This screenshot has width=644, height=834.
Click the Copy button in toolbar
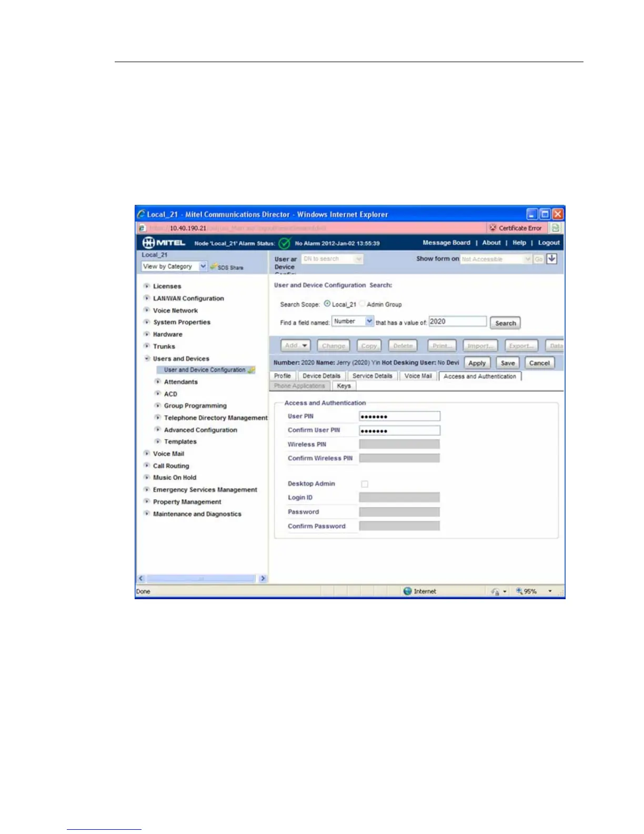(x=369, y=346)
